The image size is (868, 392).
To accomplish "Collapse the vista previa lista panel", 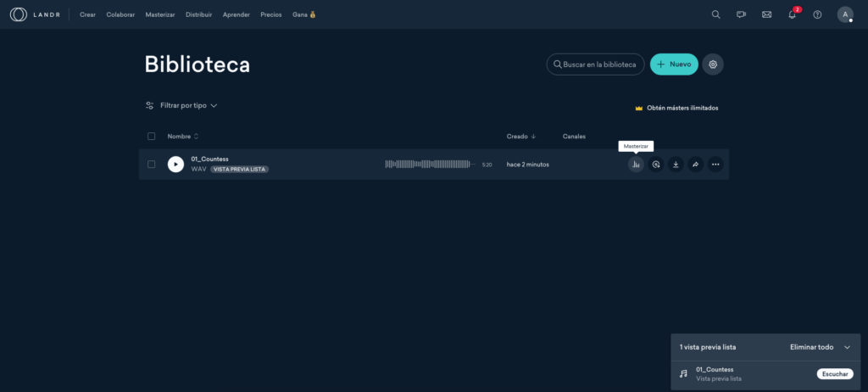I will [846, 347].
